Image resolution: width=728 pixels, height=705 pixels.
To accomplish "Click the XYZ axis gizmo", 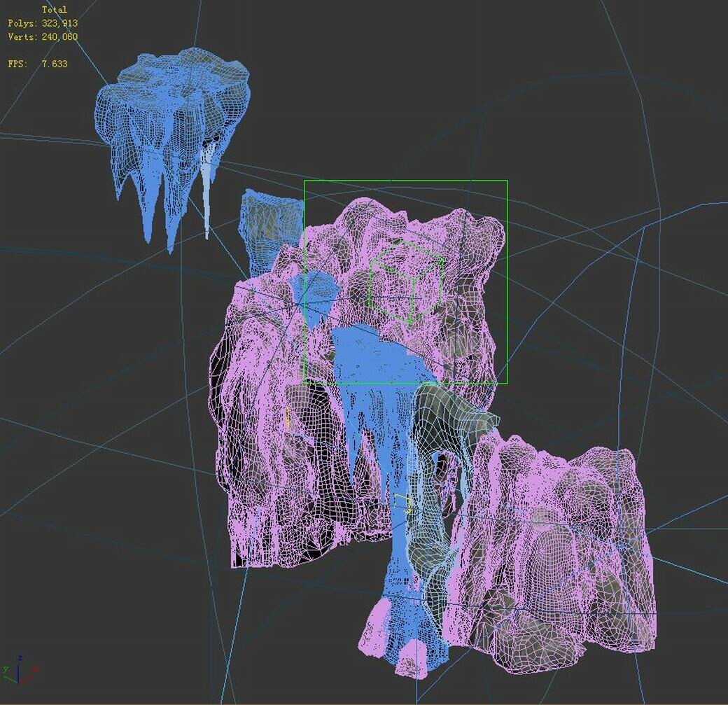I will pos(20,670).
